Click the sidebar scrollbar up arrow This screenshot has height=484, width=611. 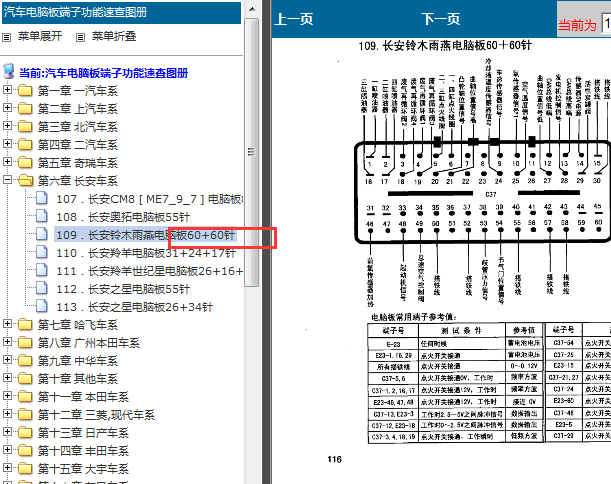252,9
